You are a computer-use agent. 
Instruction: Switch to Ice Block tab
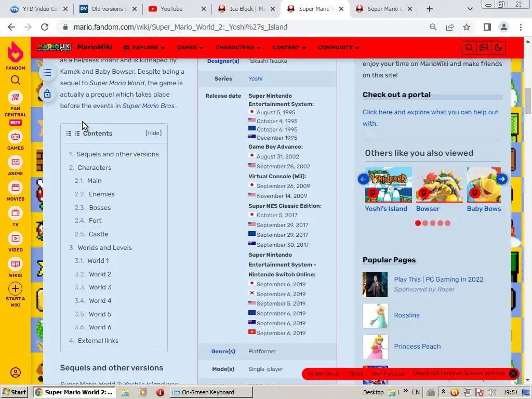pyautogui.click(x=246, y=9)
